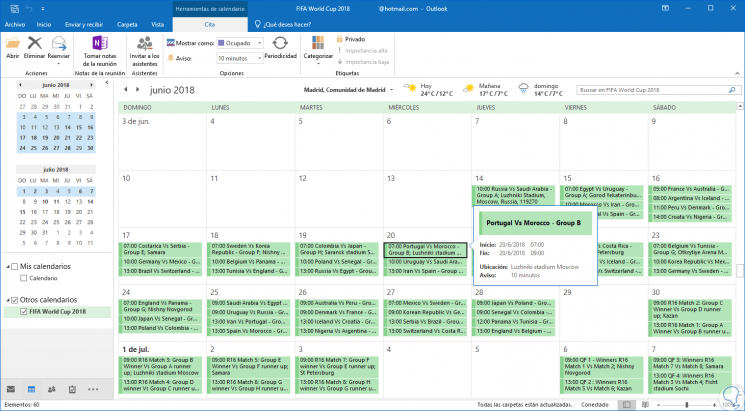Screen dimensions: 745x411
Task: Open Mexico Vs Sweden event
Action: 425,303
